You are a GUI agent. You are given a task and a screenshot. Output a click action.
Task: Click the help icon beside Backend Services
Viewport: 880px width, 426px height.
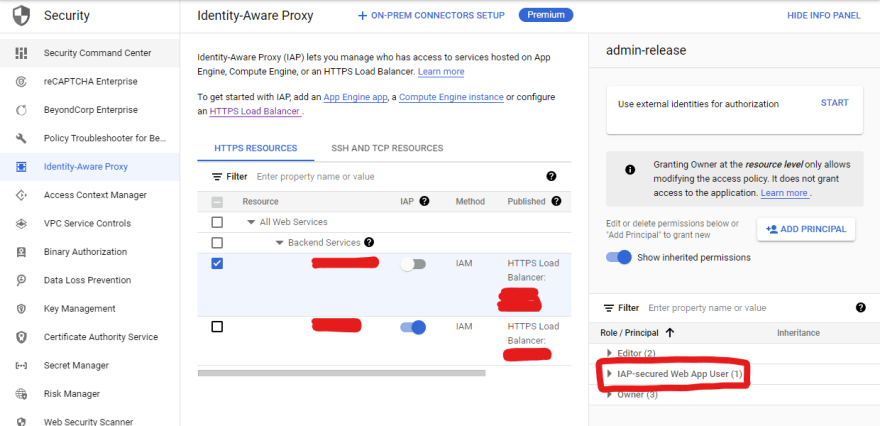point(369,242)
